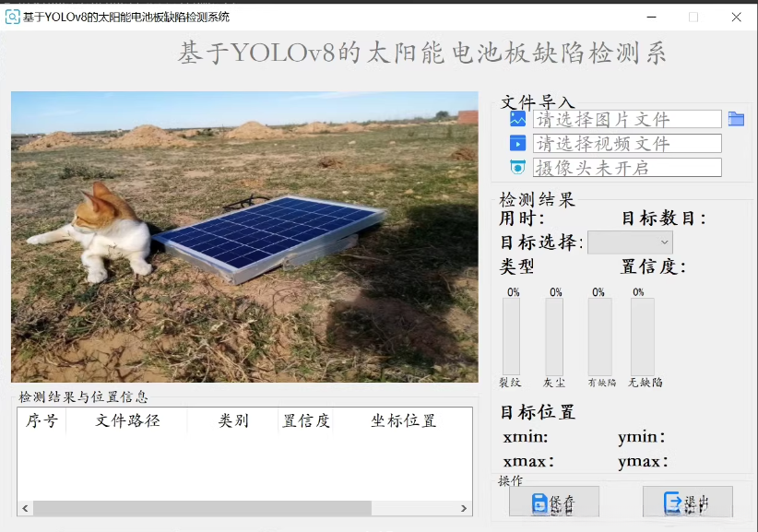The image size is (758, 532).
Task: Click the 类别 column header
Action: (233, 420)
